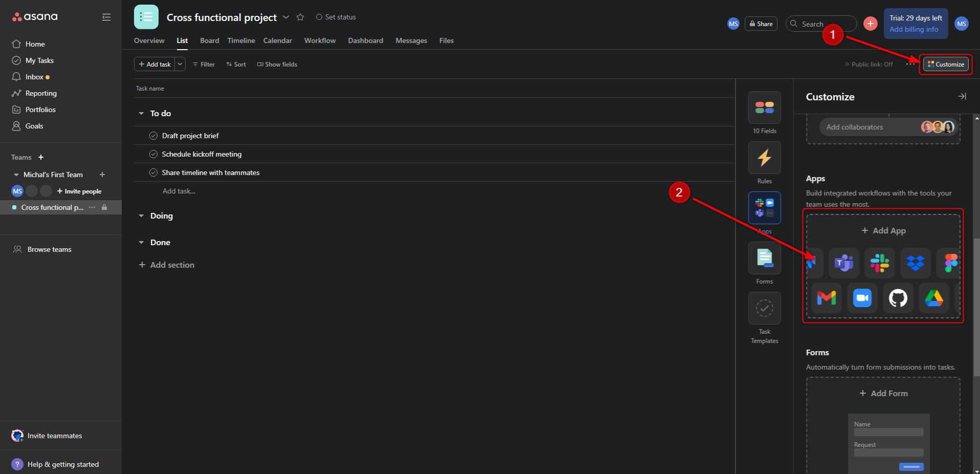
Task: Select the Zoom app icon
Action: (x=862, y=298)
